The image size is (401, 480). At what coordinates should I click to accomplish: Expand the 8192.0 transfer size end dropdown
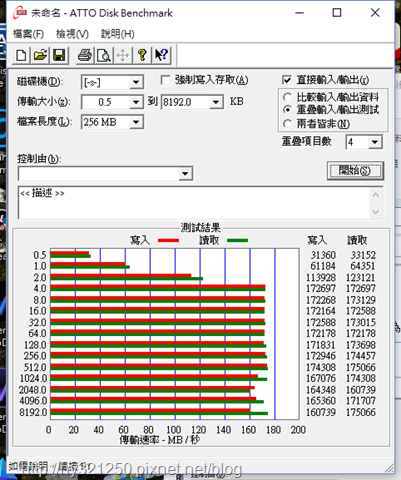tap(216, 102)
